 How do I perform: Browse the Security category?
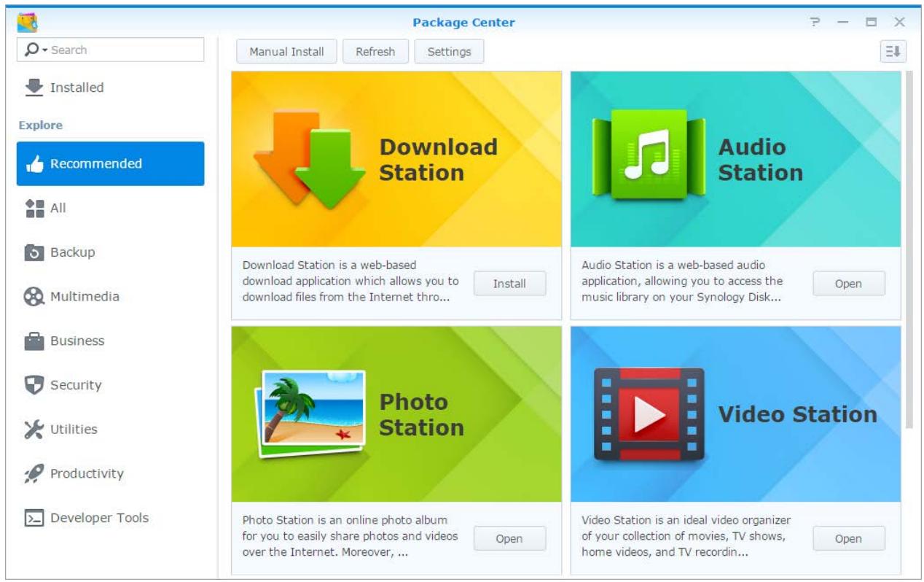(111, 385)
